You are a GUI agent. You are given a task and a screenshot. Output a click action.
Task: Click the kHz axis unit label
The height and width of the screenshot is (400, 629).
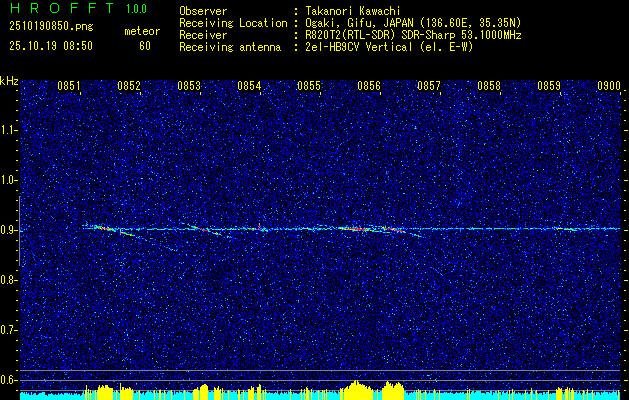tap(9, 81)
